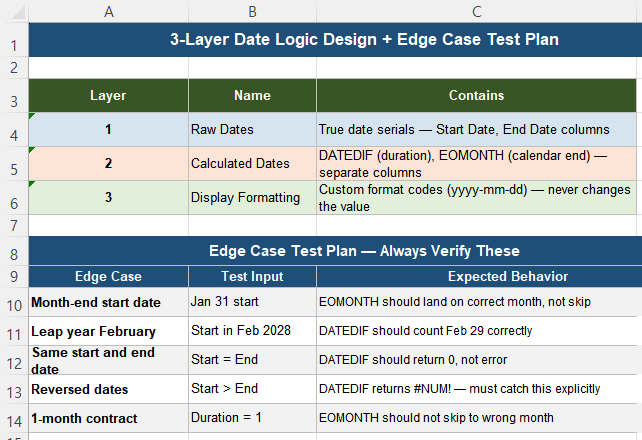
Task: Select 'Same start and end date' cell
Action: coord(109,360)
